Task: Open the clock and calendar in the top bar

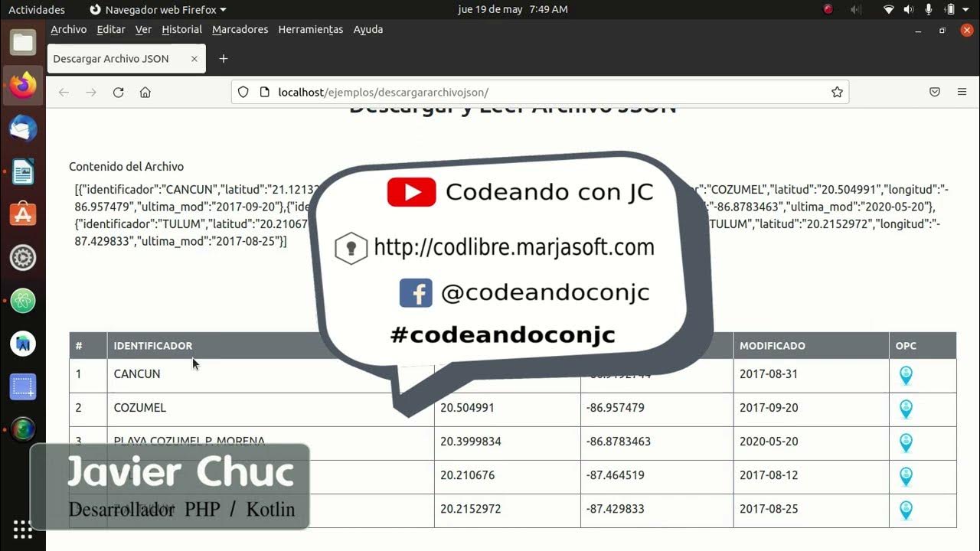Action: 513,10
